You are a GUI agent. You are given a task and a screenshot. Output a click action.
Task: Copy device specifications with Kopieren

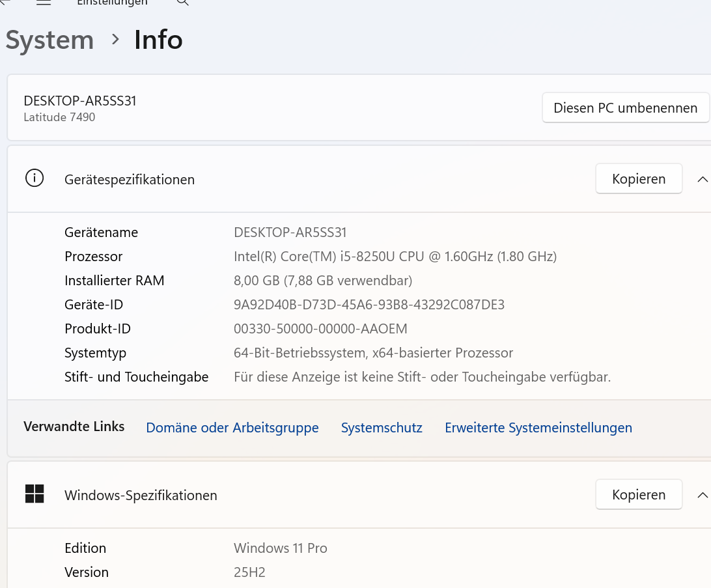click(639, 178)
